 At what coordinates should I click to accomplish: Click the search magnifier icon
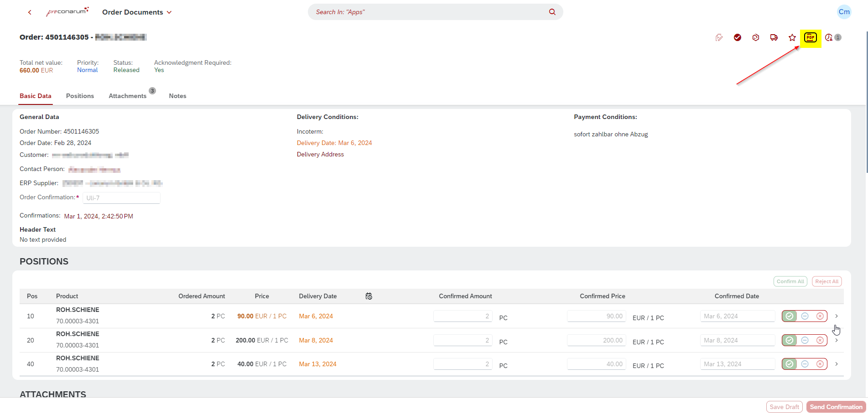pyautogui.click(x=552, y=12)
